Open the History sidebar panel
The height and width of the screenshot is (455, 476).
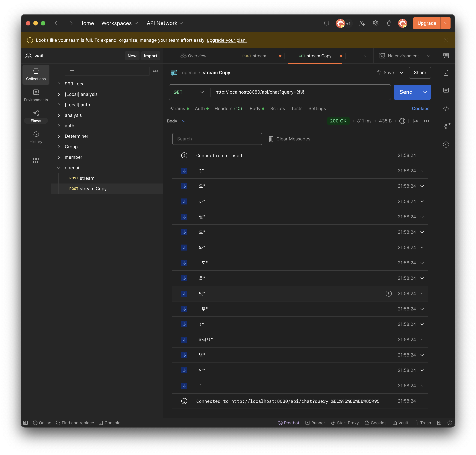click(36, 137)
